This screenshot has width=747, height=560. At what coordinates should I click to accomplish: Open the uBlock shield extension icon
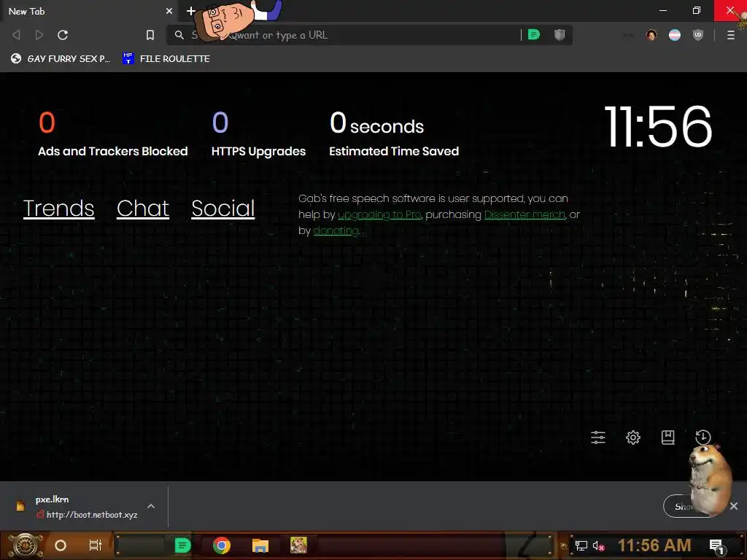(698, 35)
